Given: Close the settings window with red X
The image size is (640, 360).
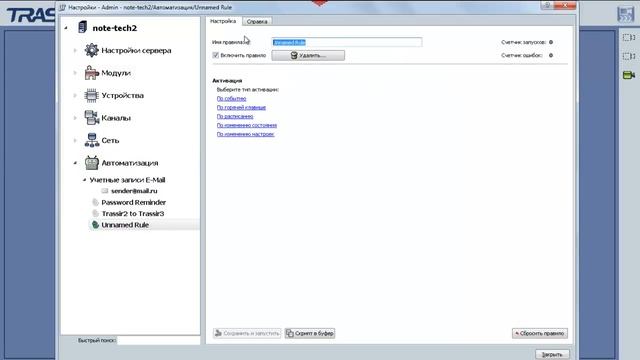Looking at the screenshot, I should [565, 5].
